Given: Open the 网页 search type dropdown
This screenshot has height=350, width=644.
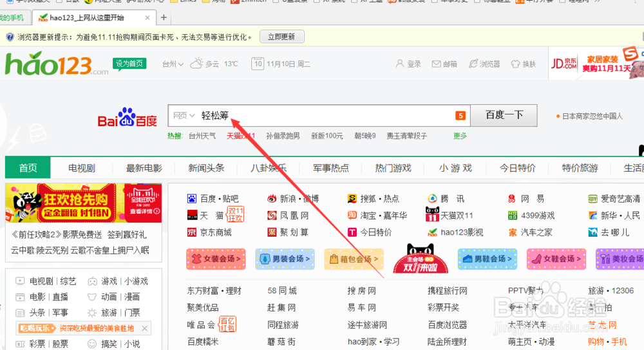Looking at the screenshot, I should pyautogui.click(x=184, y=116).
